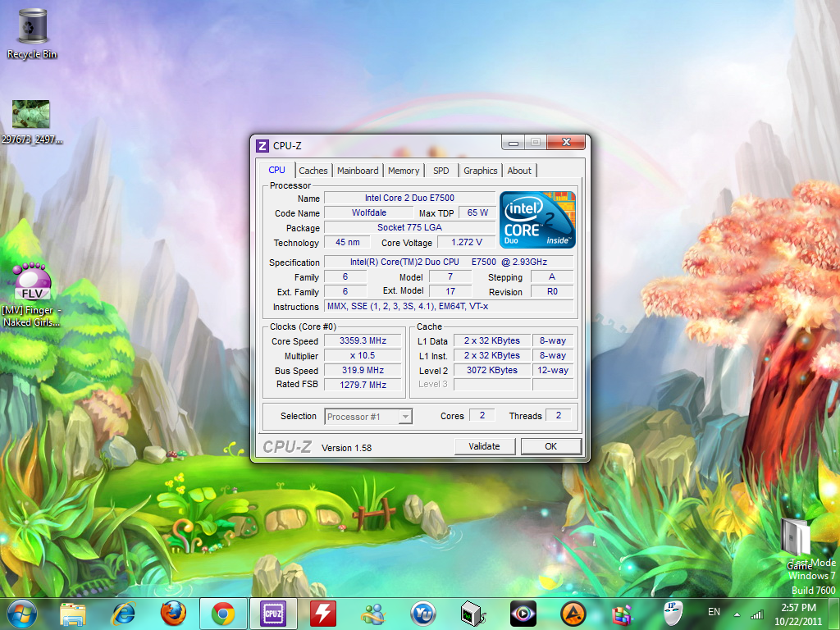
Task: Click the Multiplier value x 10.5
Action: tap(363, 355)
